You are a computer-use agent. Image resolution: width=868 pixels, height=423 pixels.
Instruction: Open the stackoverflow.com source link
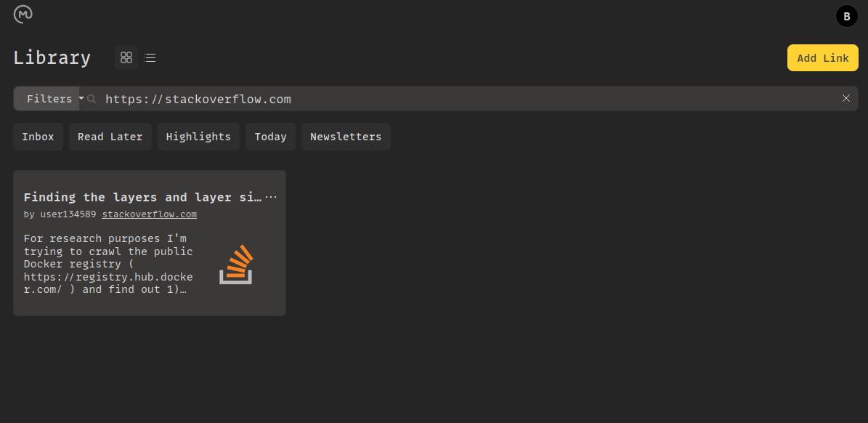[149, 214]
